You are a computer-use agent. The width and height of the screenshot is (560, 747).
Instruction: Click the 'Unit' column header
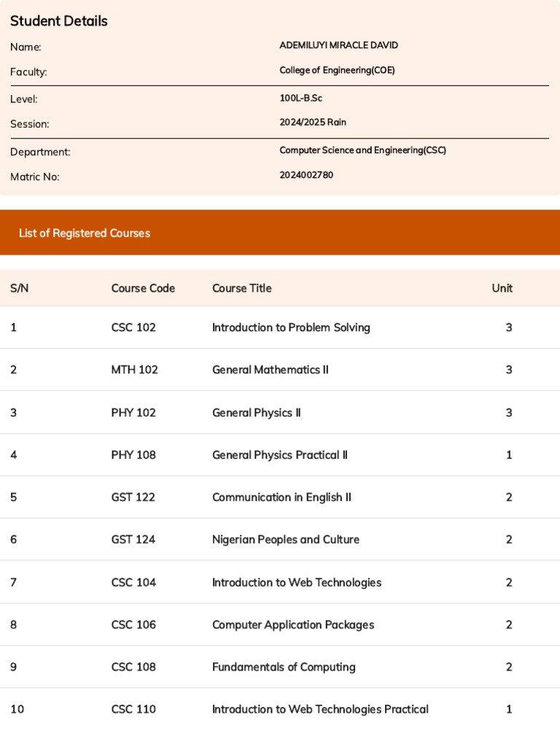tap(502, 288)
